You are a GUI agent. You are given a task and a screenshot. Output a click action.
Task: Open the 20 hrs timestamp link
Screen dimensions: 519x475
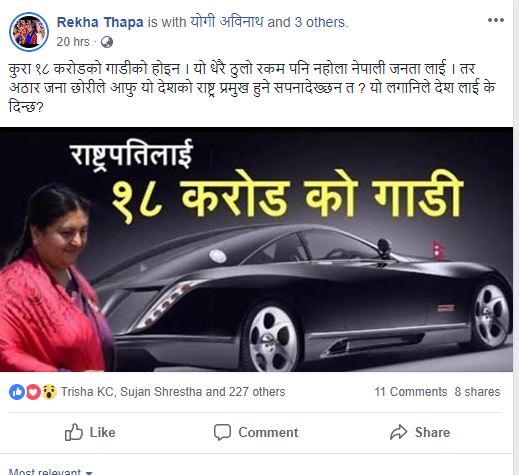coord(73,42)
